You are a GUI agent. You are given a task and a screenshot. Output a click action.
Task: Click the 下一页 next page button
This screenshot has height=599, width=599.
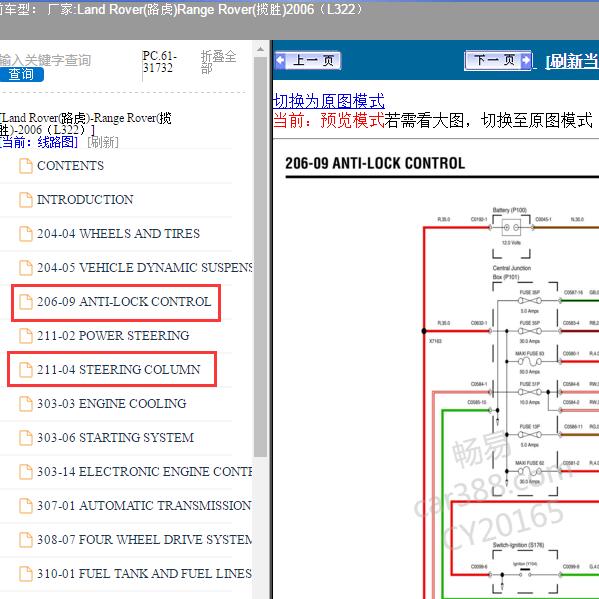(498, 60)
